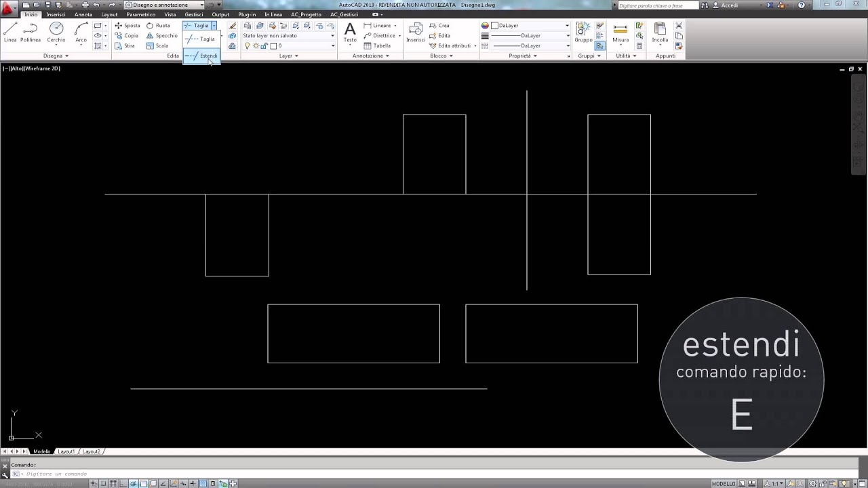Select the Polilinea tool
The height and width of the screenshot is (488, 868).
[x=31, y=33]
